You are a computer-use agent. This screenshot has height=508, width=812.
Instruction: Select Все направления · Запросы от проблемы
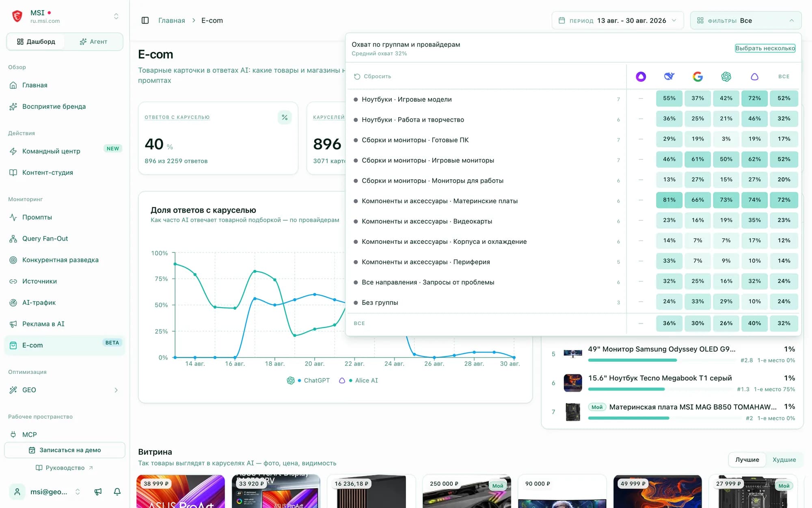486,282
